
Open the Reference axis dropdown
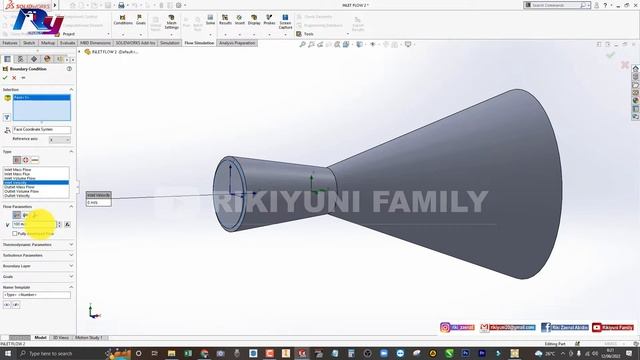[60, 140]
